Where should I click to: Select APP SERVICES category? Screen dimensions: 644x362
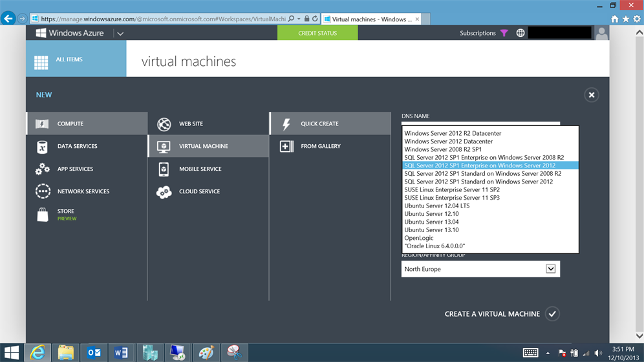[x=87, y=169]
